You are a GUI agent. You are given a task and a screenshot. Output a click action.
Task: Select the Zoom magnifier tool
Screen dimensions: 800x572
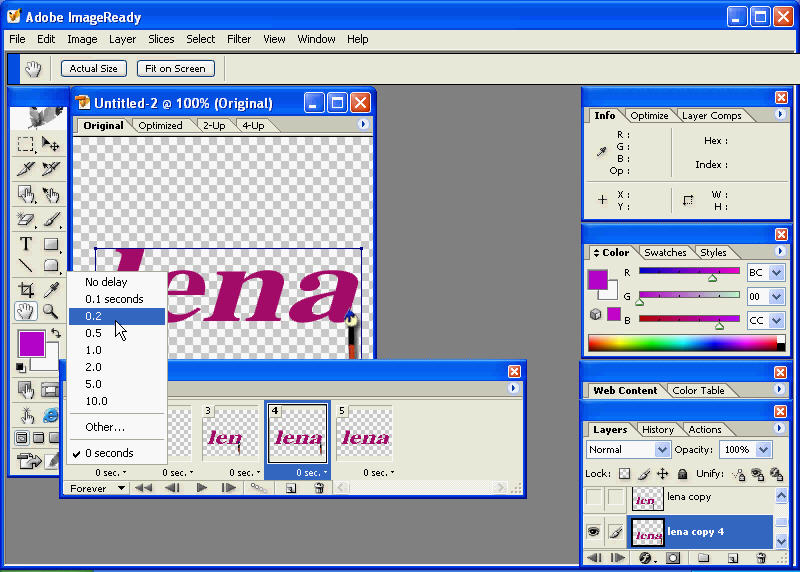point(49,312)
